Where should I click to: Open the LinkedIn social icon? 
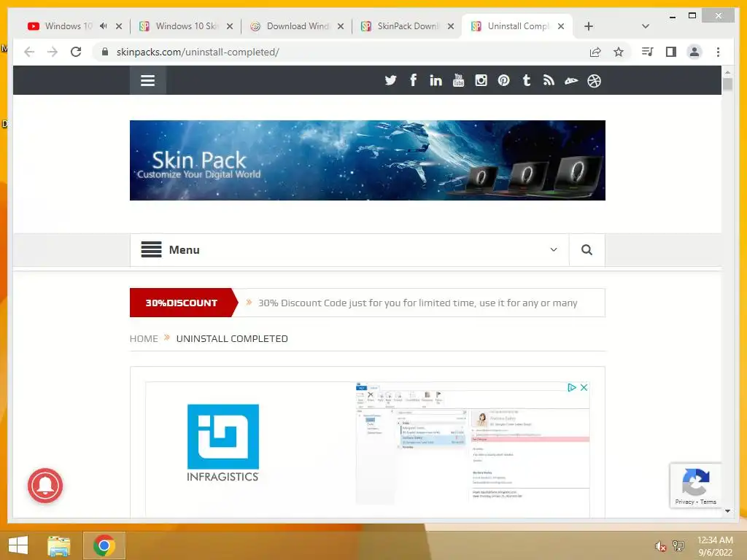(x=436, y=80)
